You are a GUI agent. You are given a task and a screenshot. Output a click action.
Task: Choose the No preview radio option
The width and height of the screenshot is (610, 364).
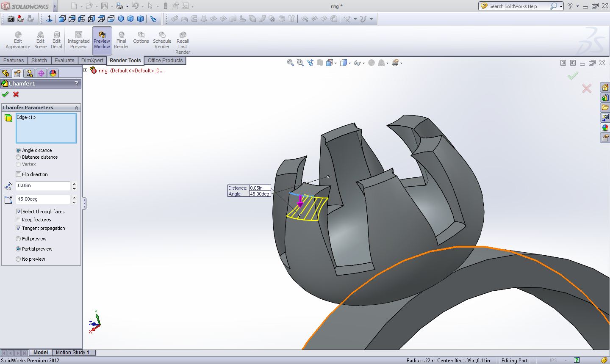[x=18, y=259]
